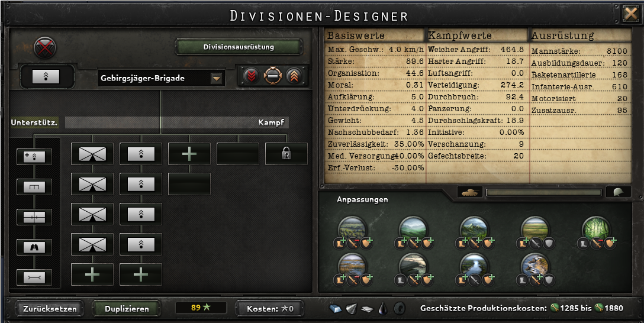Click the tank icon beside the slider
The height and width of the screenshot is (323, 644).
tap(469, 192)
